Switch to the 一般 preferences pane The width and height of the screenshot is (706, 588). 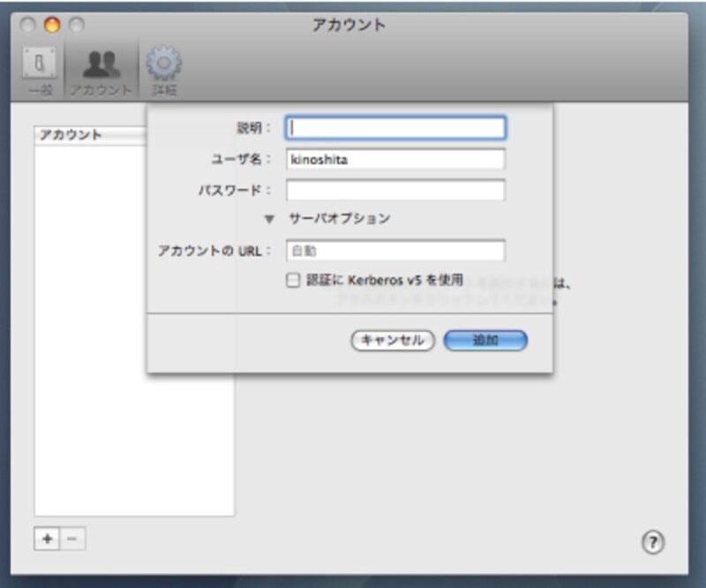[x=39, y=66]
